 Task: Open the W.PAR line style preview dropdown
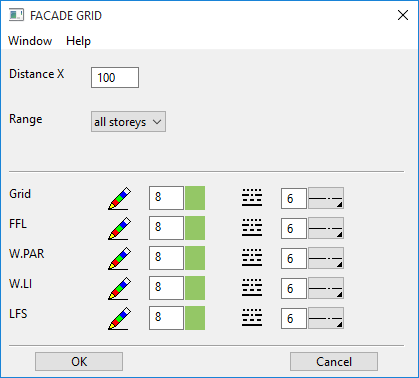click(326, 258)
